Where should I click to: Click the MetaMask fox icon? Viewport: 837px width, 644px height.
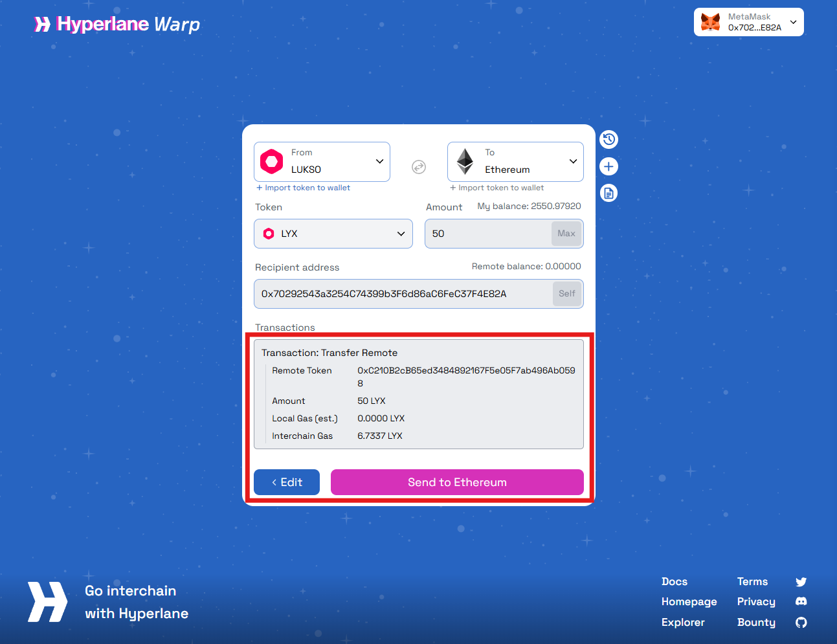coord(711,22)
